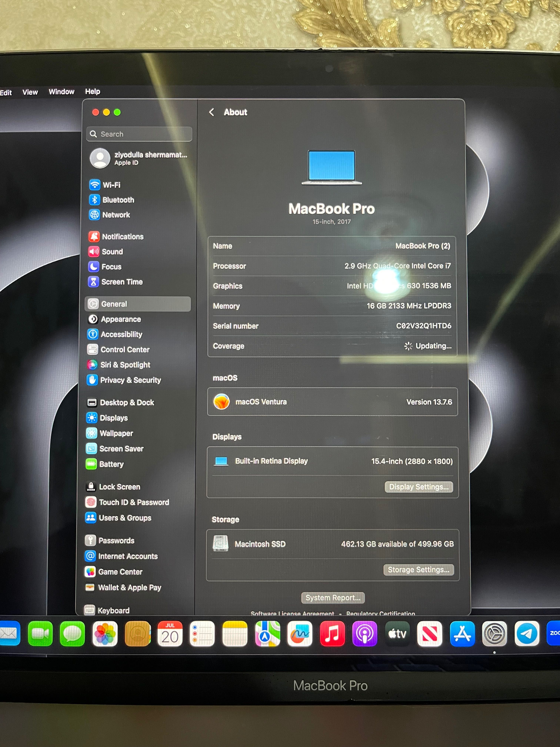Open Telegram from the Dock
Viewport: 560px width, 747px height.
[527, 634]
